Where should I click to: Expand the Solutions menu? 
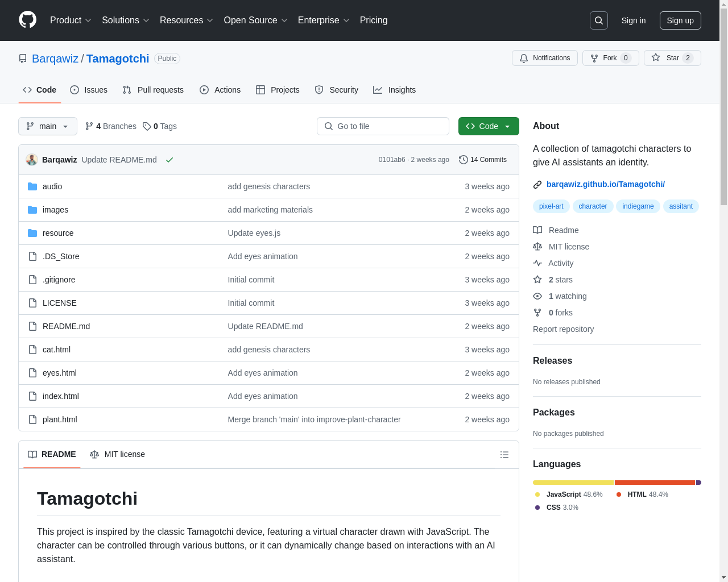pos(126,20)
